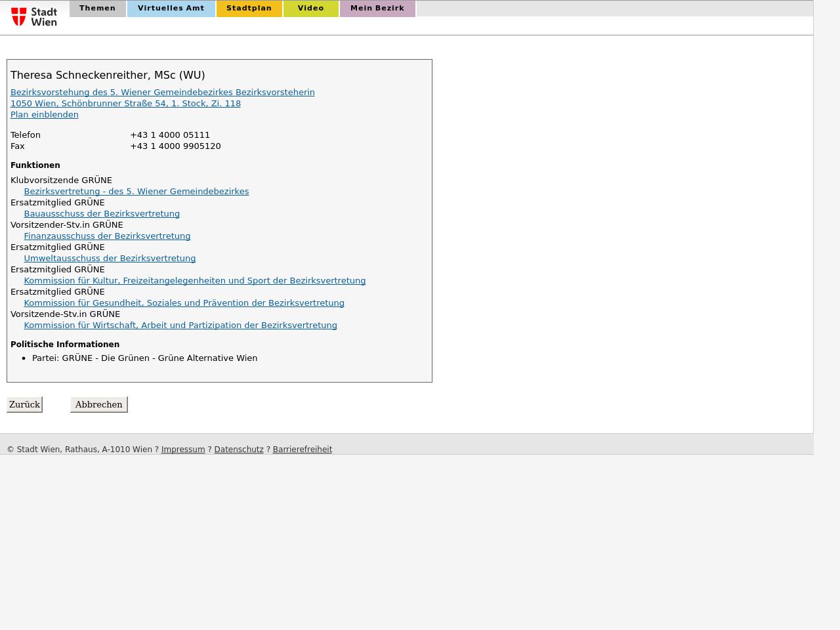Visit Finanzausschuss der Bezirksvertretung link
Screen dimensions: 840x630
click(x=107, y=236)
